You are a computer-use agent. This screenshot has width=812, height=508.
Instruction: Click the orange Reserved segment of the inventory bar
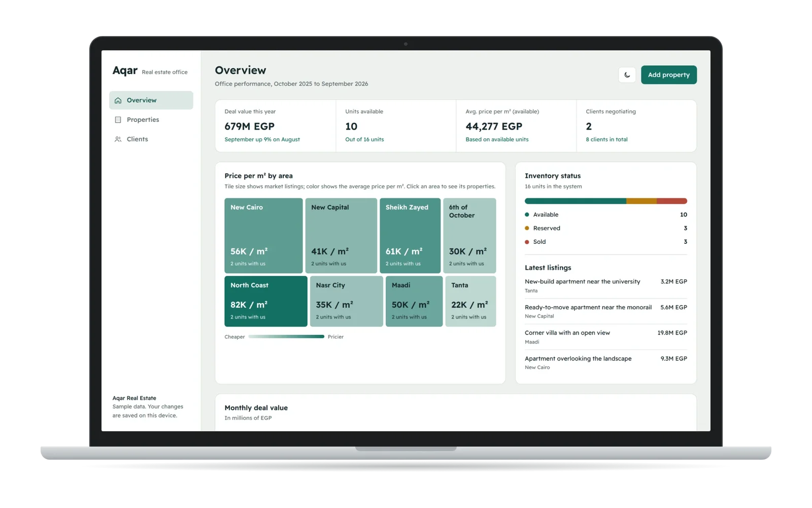click(x=641, y=201)
